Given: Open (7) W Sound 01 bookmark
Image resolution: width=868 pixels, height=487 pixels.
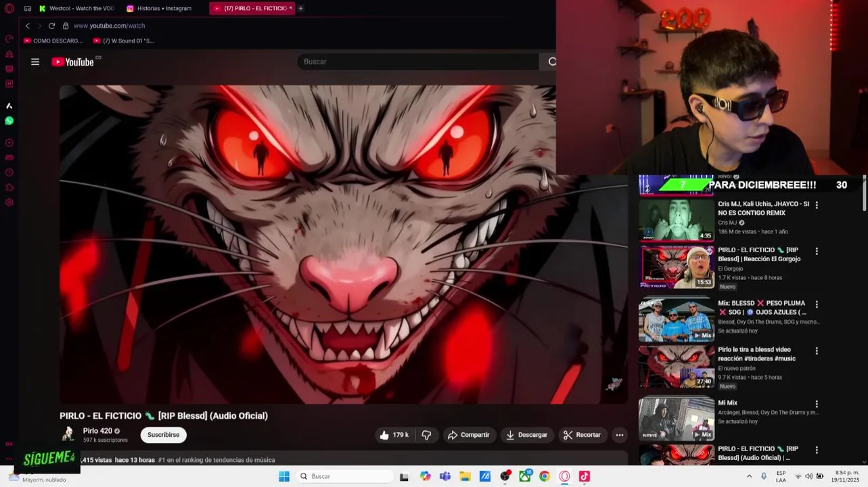Looking at the screenshot, I should point(124,41).
